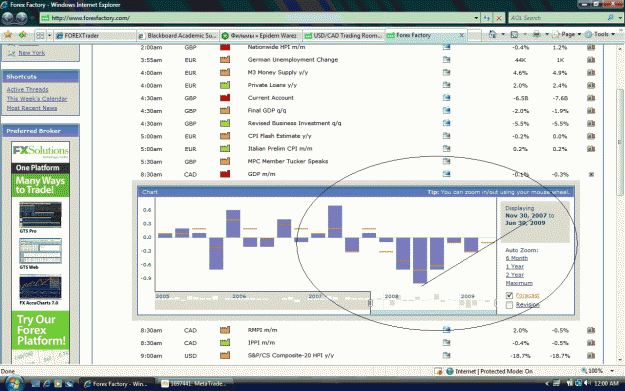Click the Favorites star icon in IE toolbar

[8, 35]
